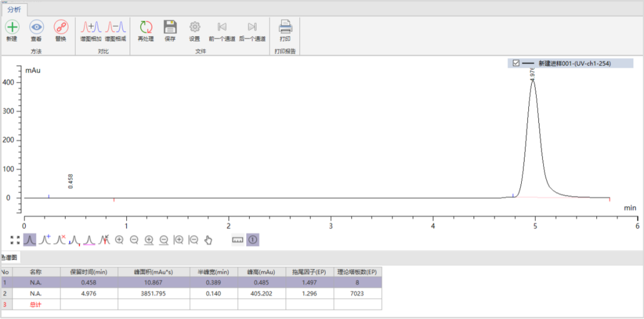This screenshot has height=319, width=644.
Task: Select 谱图相减 subtract chromatograms icon
Action: [116, 27]
